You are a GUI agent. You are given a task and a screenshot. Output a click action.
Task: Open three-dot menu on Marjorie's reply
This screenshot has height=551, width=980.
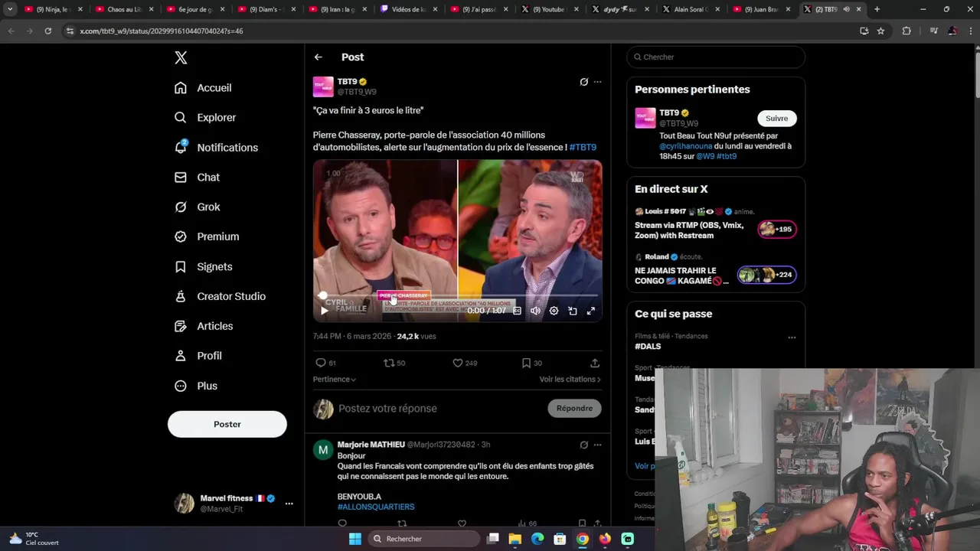point(598,445)
